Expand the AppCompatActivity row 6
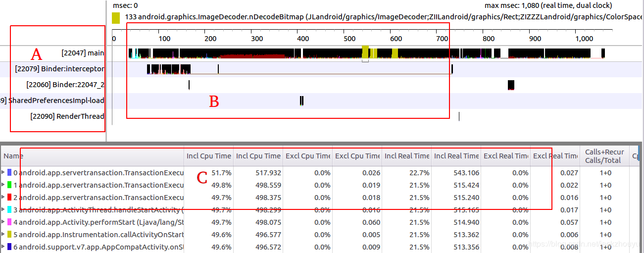Screen dimensions: 644x253 tap(3, 247)
